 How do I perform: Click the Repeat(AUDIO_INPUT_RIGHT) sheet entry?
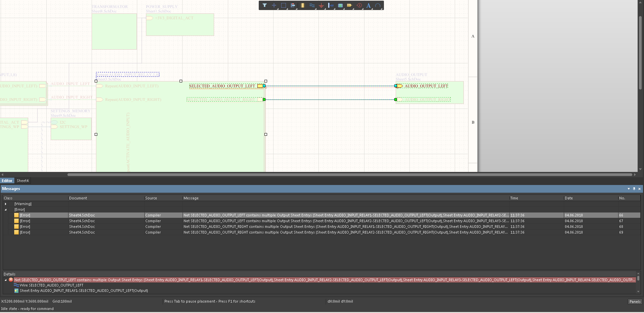click(x=133, y=100)
